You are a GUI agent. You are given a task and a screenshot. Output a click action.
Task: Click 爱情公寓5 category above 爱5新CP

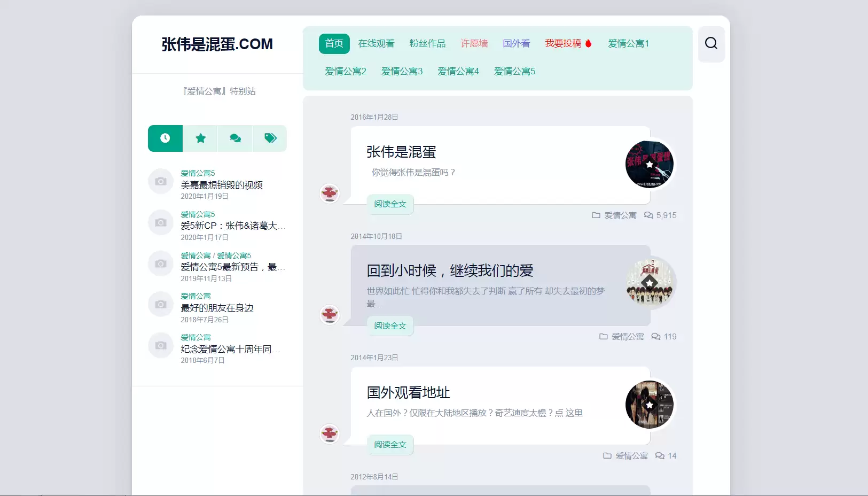tap(198, 215)
